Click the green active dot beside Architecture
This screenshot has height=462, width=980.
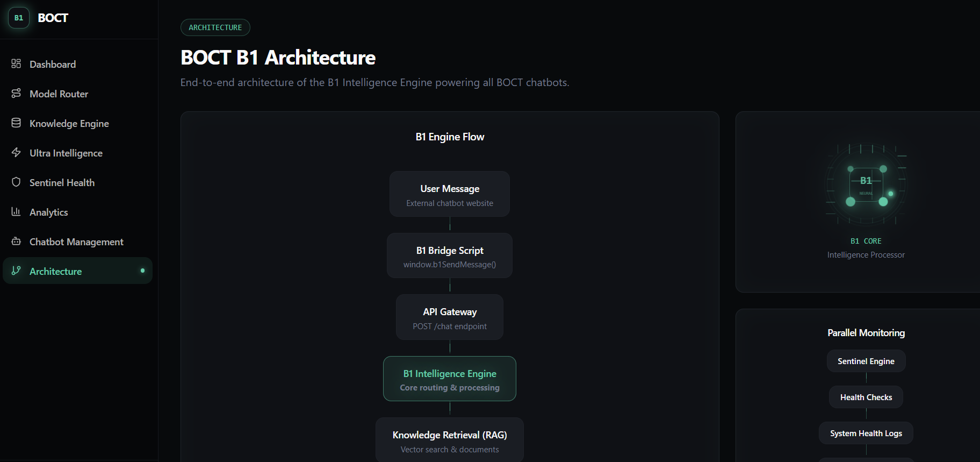tap(142, 271)
